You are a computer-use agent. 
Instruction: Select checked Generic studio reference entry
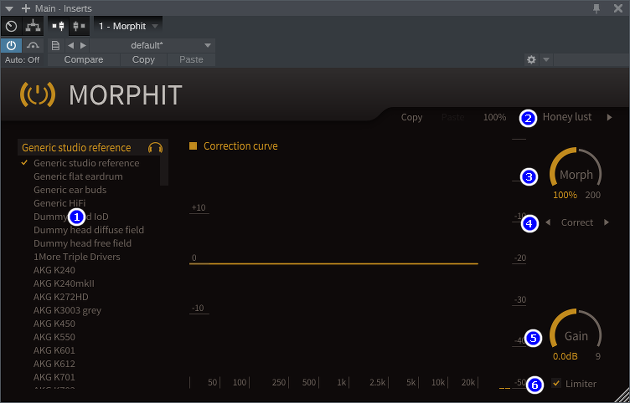86,163
